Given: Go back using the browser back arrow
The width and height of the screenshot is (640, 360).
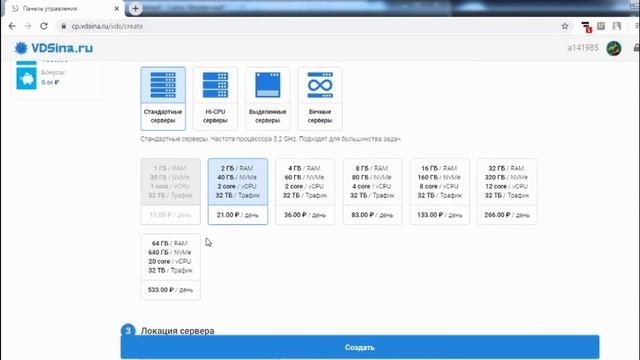Looking at the screenshot, I should (x=12, y=26).
